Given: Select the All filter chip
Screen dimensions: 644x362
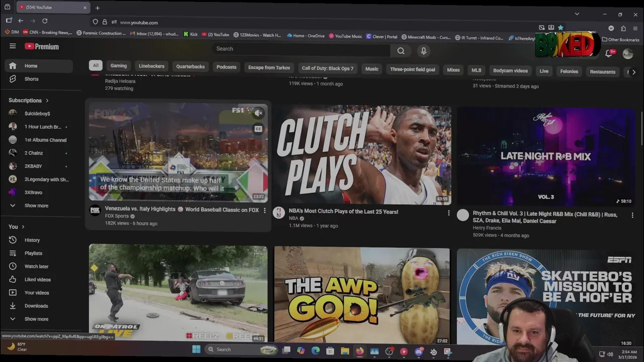Looking at the screenshot, I should point(96,65).
